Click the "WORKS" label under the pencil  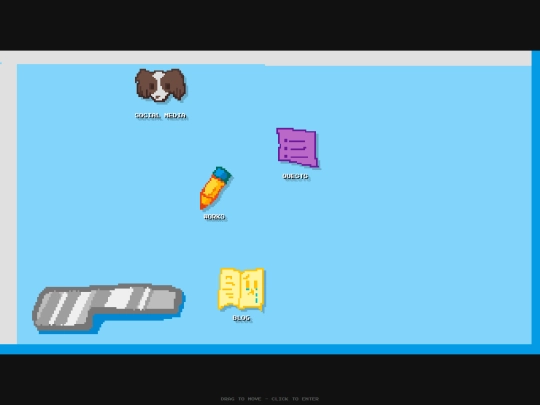click(x=215, y=217)
